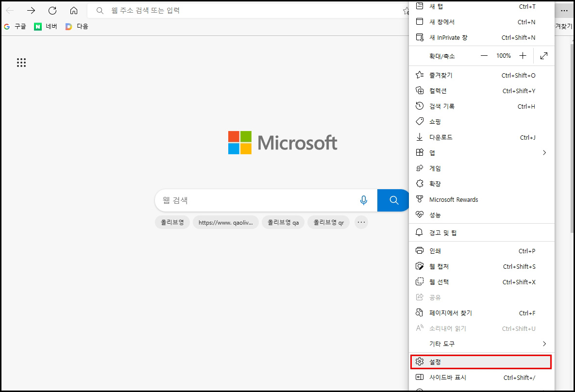The image size is (575, 392).
Task: Select the 올리브영 qa suggestion chip
Action: pos(283,222)
